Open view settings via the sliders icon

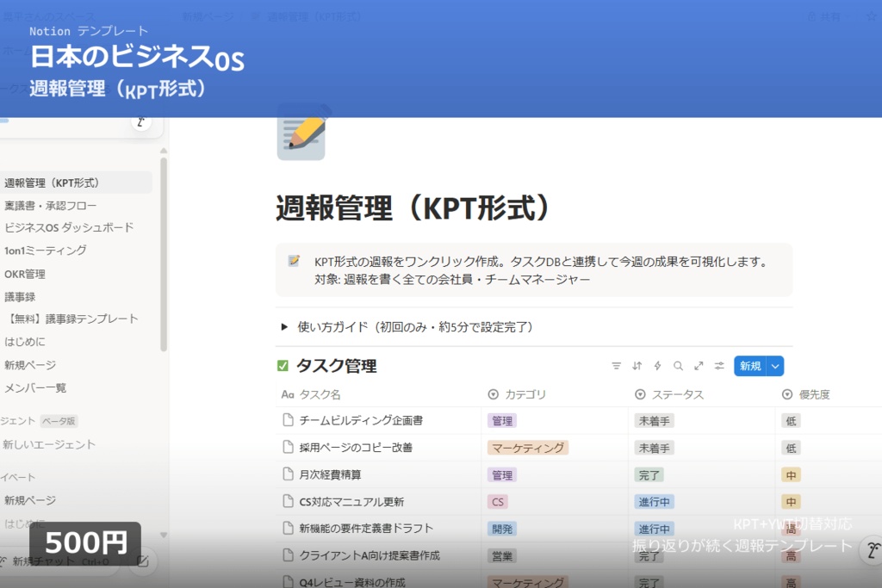coord(719,366)
